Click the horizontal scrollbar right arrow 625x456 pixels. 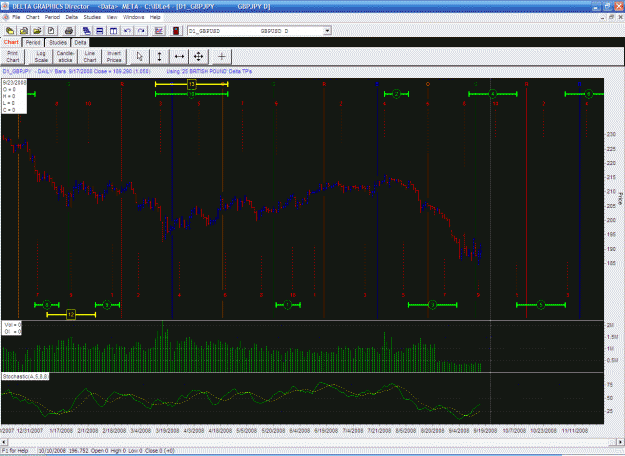pyautogui.click(x=621, y=442)
